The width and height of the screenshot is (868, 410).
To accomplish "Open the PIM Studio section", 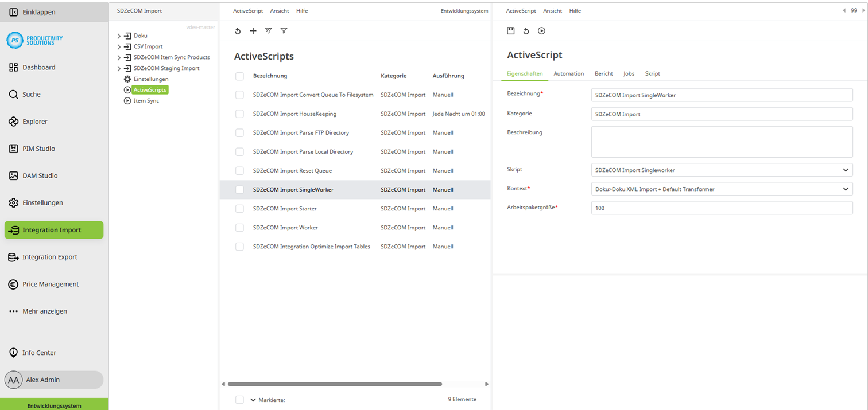I will (x=38, y=149).
